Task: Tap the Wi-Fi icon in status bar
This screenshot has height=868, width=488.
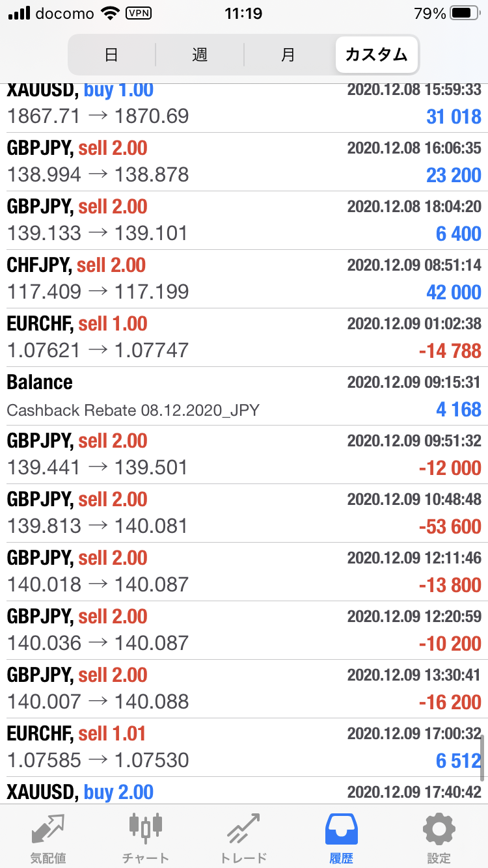Action: click(111, 13)
